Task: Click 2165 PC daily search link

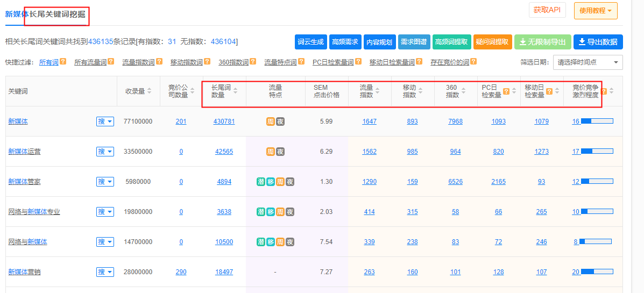Action: coord(499,181)
